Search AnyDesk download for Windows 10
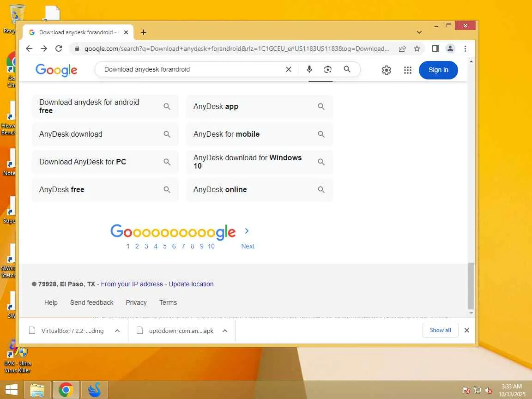 (x=260, y=162)
